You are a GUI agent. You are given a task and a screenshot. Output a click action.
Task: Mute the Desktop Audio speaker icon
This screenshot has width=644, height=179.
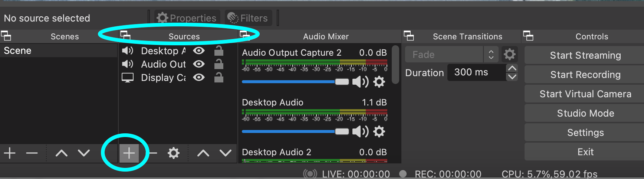click(x=360, y=131)
